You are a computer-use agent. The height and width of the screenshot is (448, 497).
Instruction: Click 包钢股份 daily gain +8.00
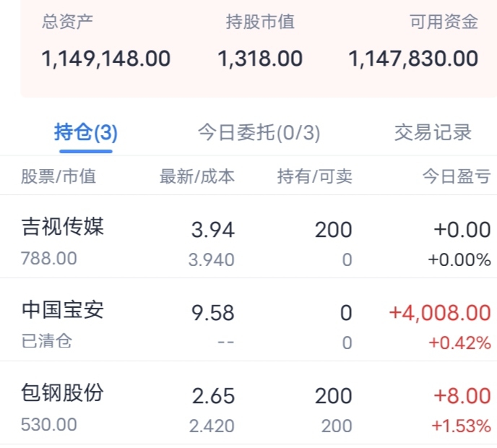point(462,396)
